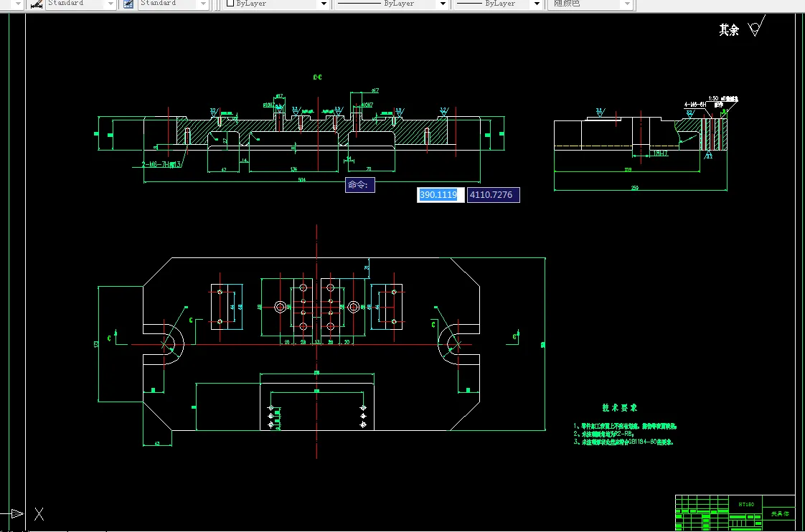The image size is (805, 532).
Task: Select the roughness symbol beside 其余
Action: coord(756,27)
